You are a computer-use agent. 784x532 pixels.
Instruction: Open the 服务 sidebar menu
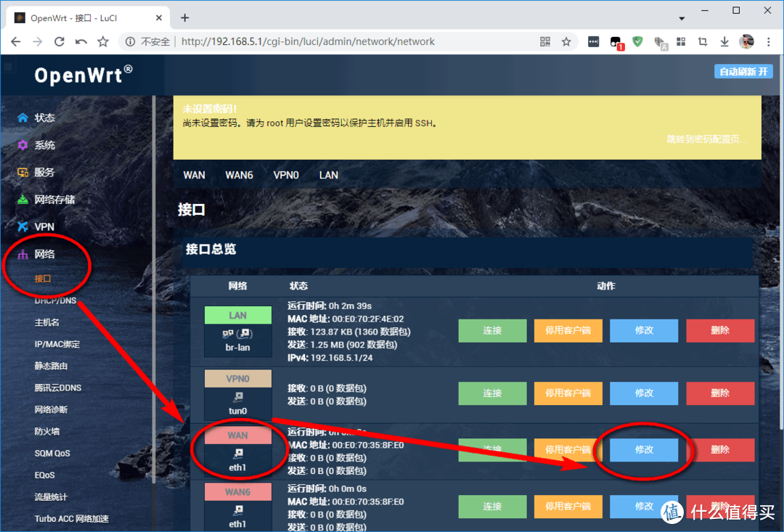[x=44, y=172]
